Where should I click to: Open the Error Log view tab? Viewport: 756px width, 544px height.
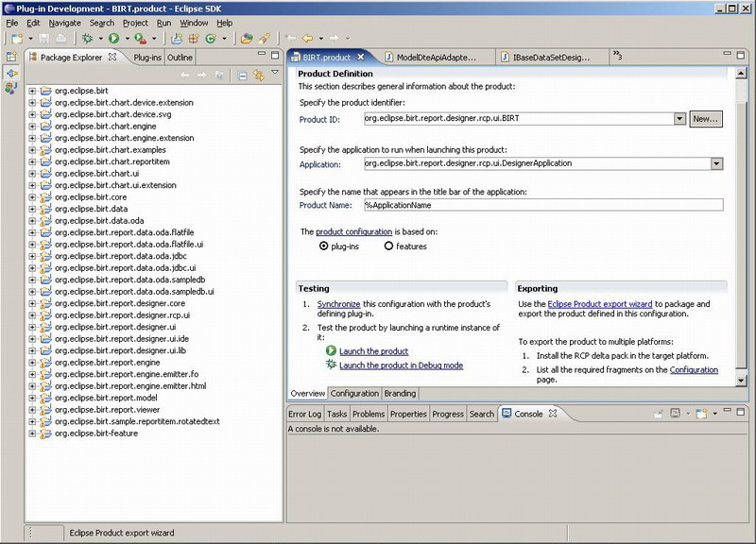pyautogui.click(x=304, y=414)
